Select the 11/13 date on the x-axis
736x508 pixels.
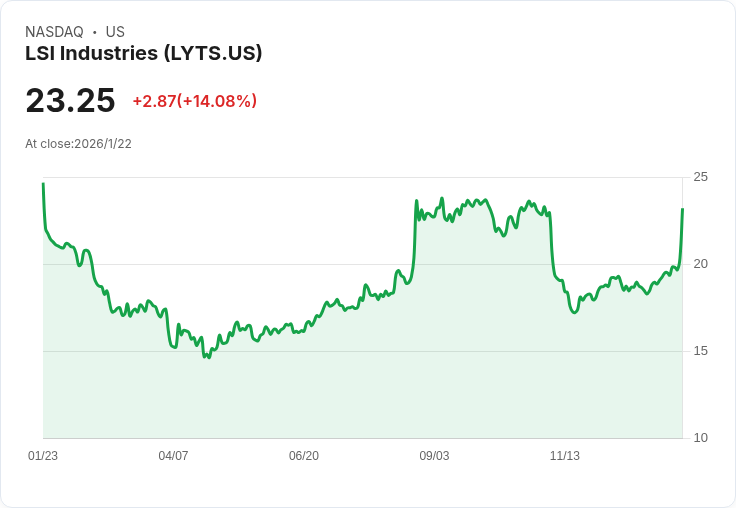(565, 456)
